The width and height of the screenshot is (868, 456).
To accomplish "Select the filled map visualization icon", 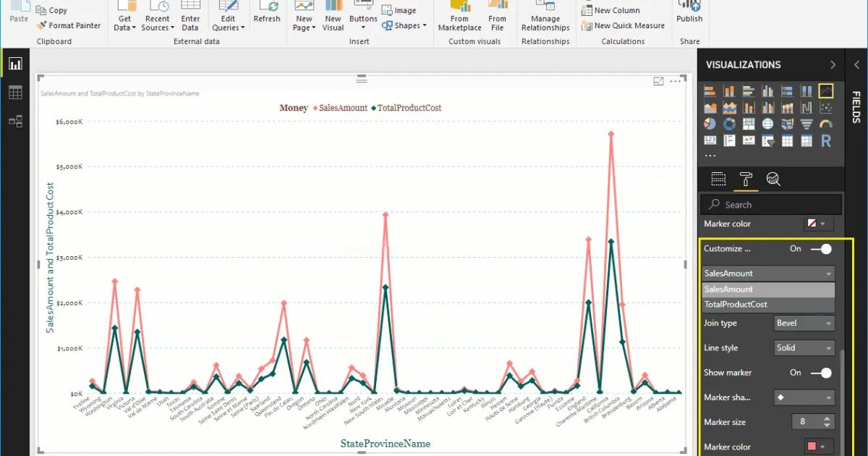I will tap(787, 123).
